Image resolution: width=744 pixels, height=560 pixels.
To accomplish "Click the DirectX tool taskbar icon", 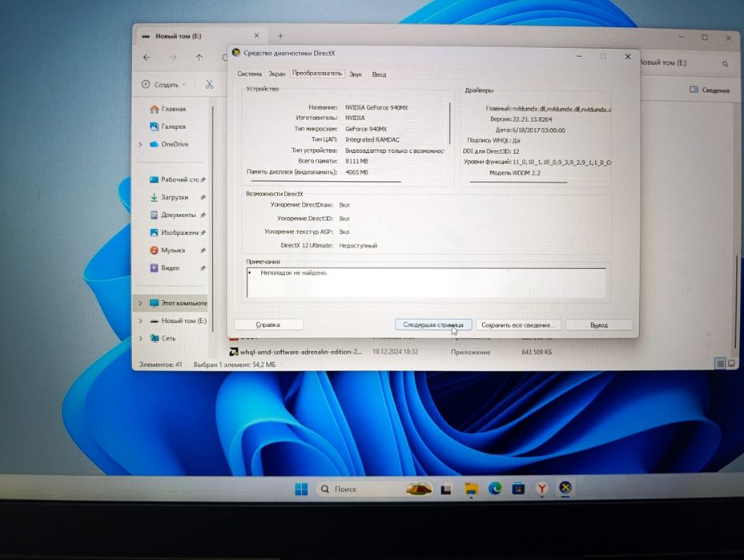I will 565,488.
